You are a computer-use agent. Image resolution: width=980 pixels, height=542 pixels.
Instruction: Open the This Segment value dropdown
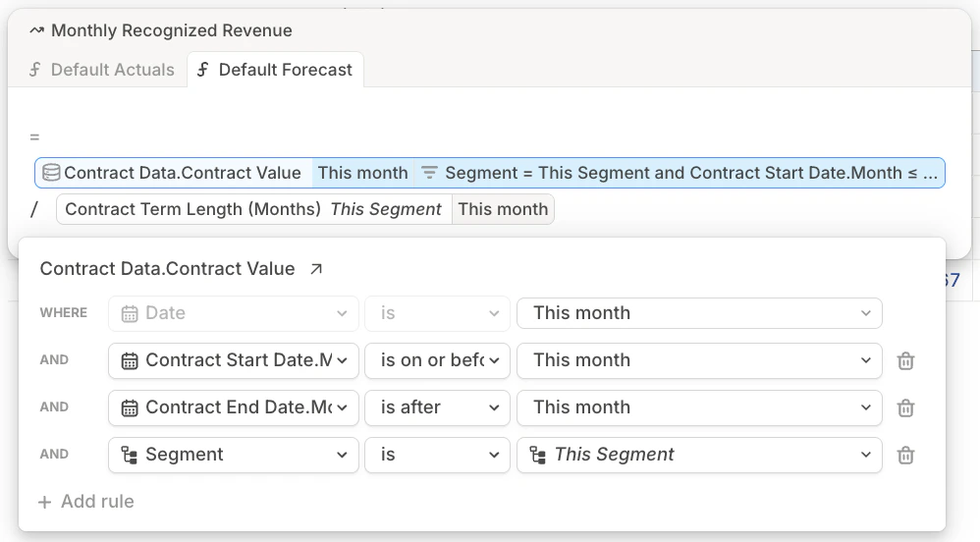click(x=699, y=455)
